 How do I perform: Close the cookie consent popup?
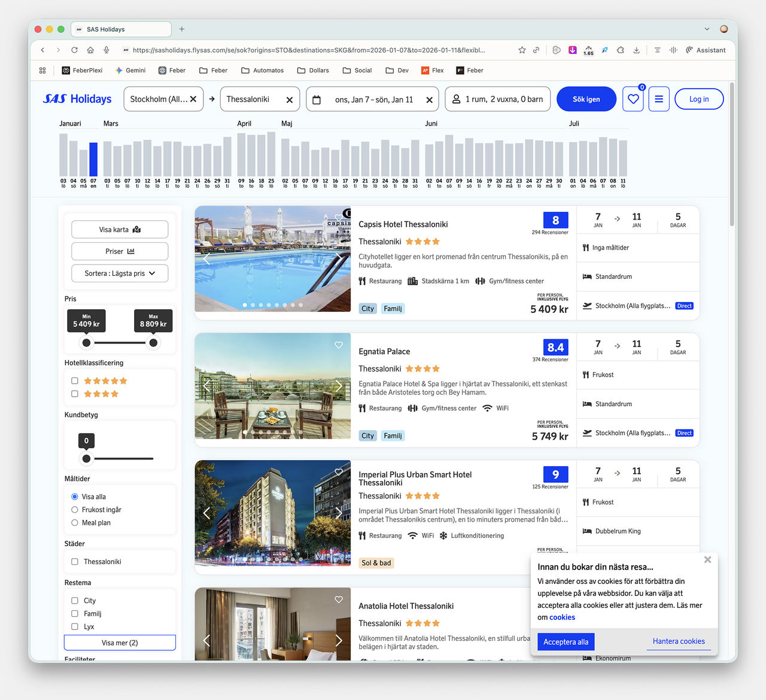[707, 560]
